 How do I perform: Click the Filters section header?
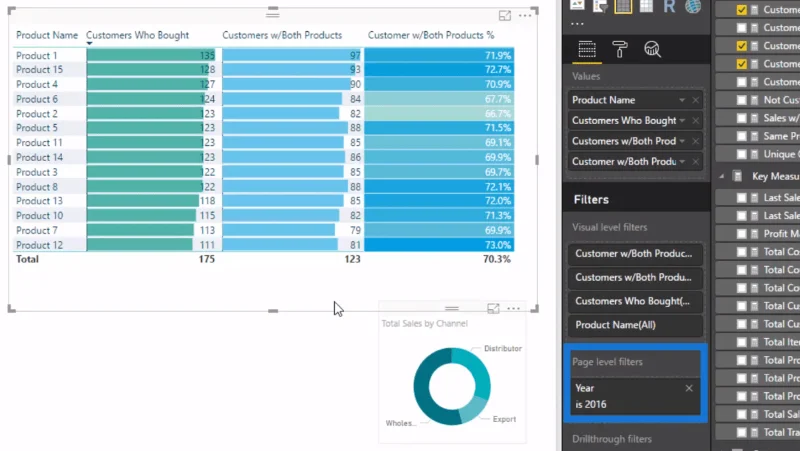click(x=591, y=199)
